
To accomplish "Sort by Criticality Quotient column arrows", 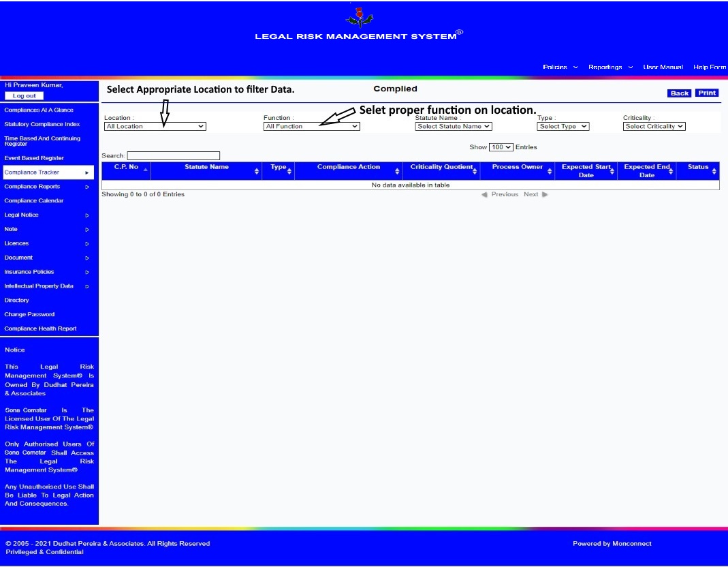I will [x=475, y=172].
